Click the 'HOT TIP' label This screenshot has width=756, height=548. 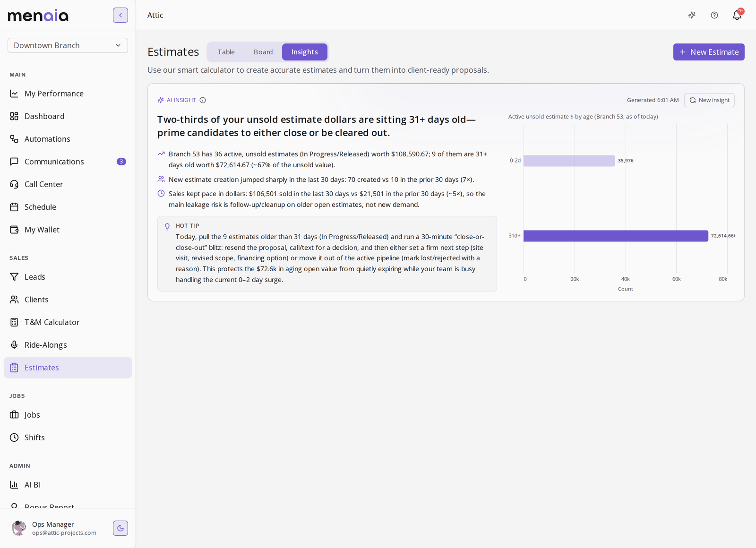pyautogui.click(x=188, y=226)
